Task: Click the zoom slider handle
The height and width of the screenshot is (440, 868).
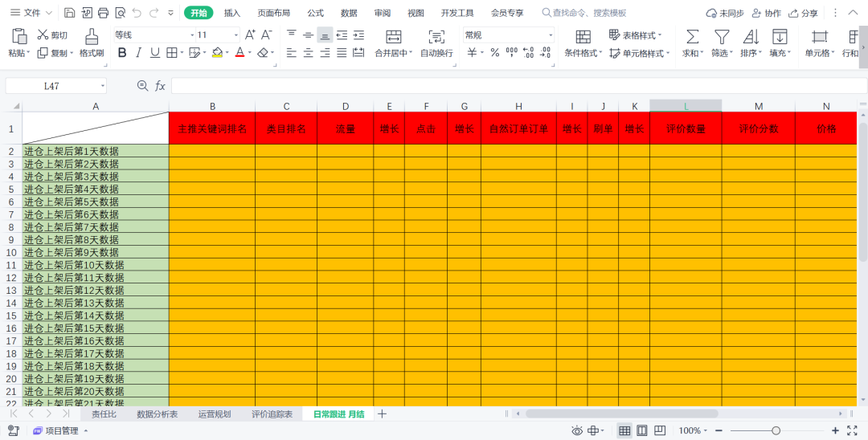Action: click(776, 430)
